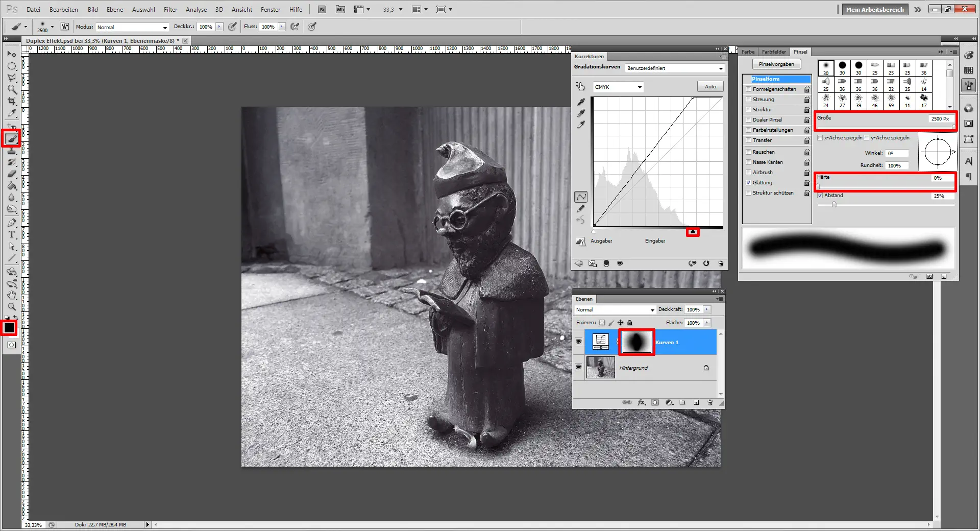This screenshot has height=531, width=980.
Task: Delete the layer using the Layers trash icon
Action: point(710,403)
